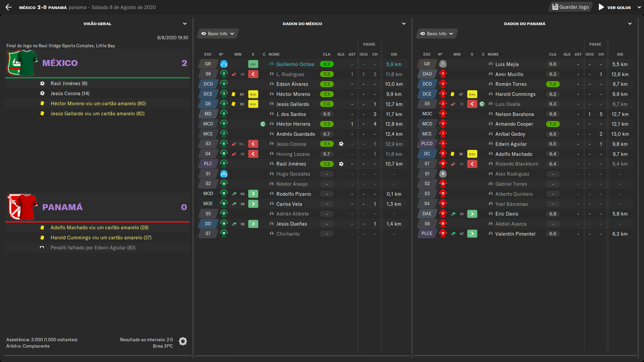Click Edson Álvarez's DCD position tag

point(208,84)
